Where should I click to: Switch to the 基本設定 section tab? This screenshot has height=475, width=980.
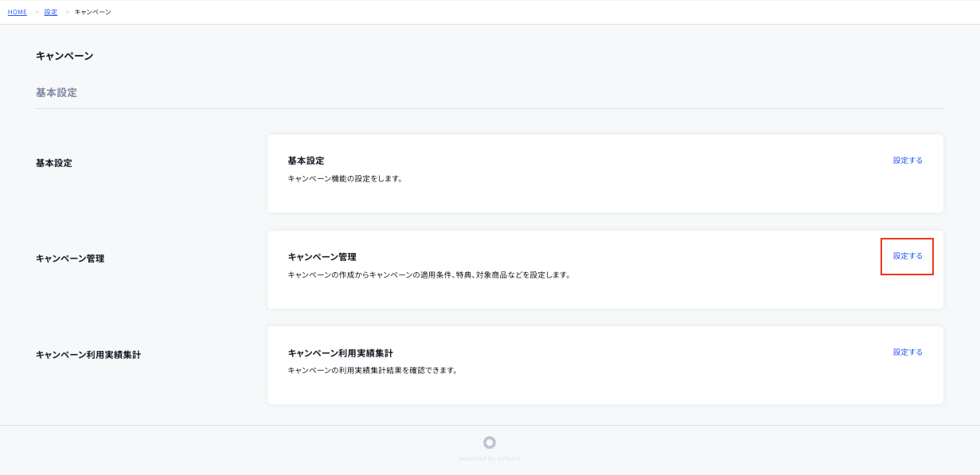pos(55,92)
